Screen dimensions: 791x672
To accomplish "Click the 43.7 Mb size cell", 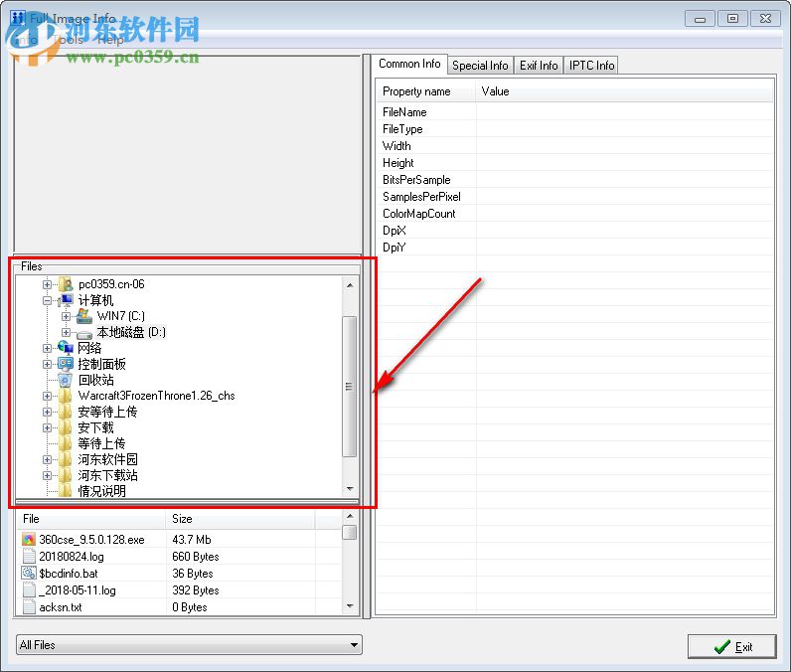I will pyautogui.click(x=192, y=540).
